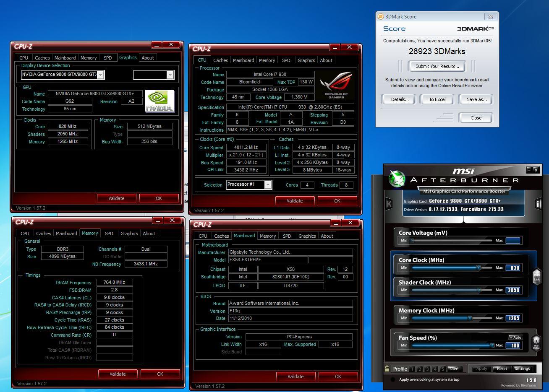
Task: Click the Kombustor K icon in Afterburner
Action: [389, 204]
